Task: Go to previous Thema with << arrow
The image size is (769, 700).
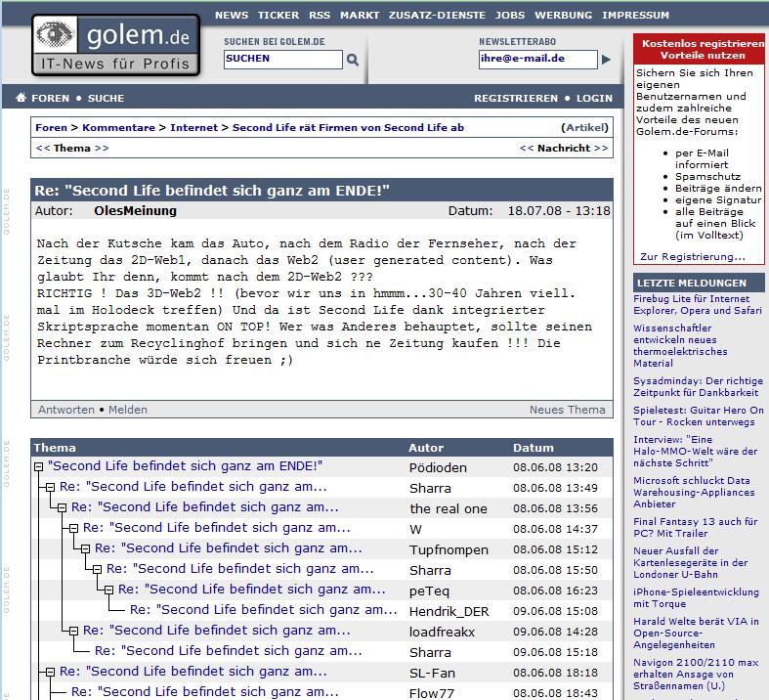Action: click(x=43, y=149)
